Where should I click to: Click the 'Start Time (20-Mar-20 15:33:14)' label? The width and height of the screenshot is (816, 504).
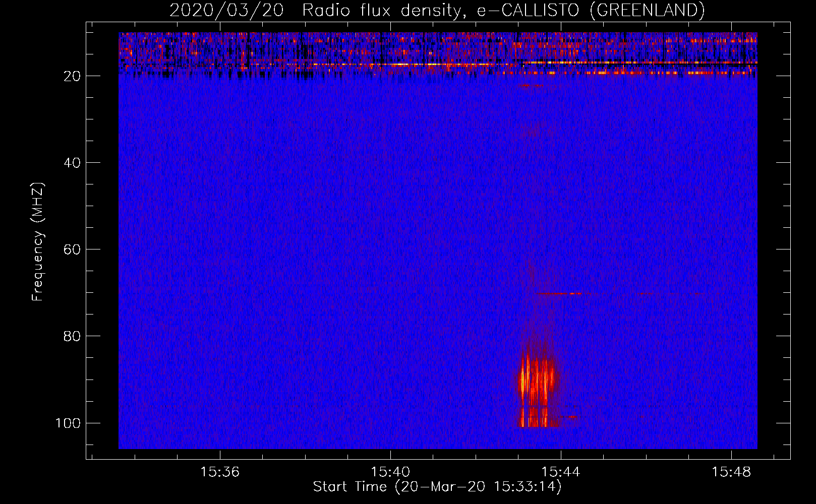click(437, 487)
